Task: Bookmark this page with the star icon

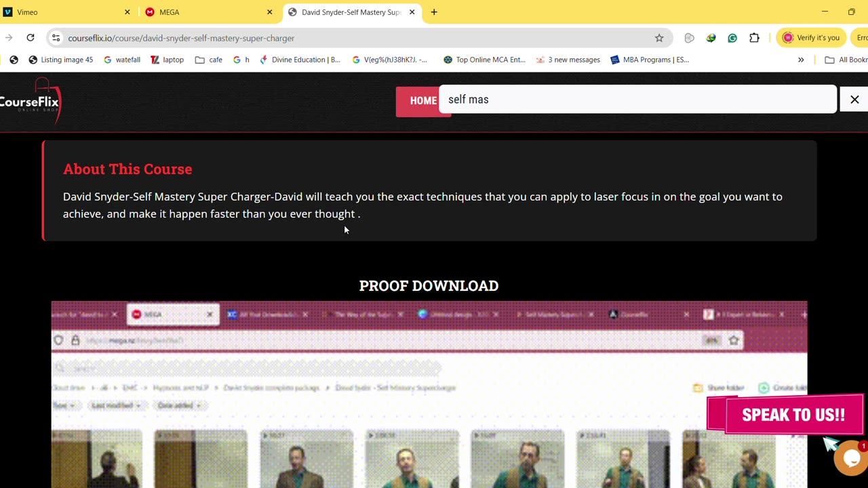Action: pyautogui.click(x=659, y=38)
